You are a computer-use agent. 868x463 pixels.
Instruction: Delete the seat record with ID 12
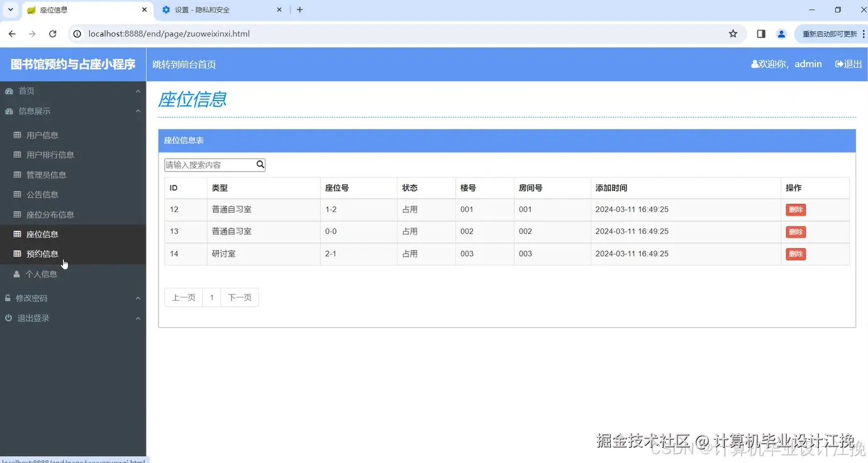(795, 209)
